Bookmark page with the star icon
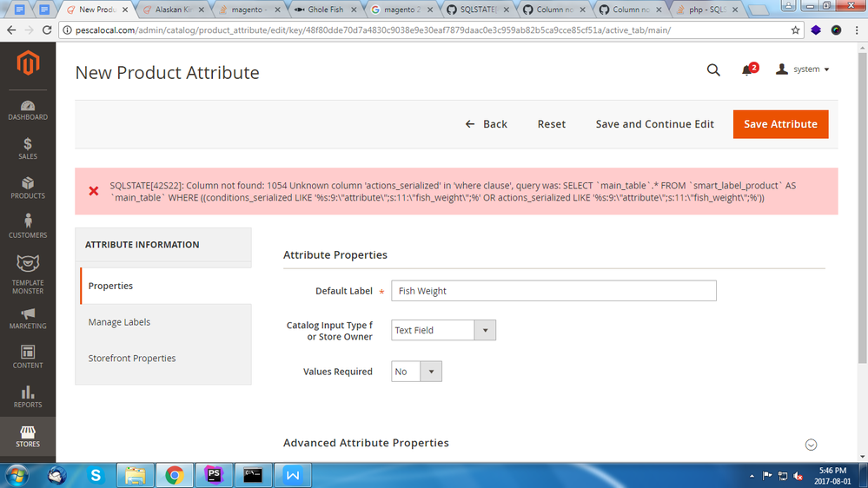The width and height of the screenshot is (868, 488). point(795,30)
